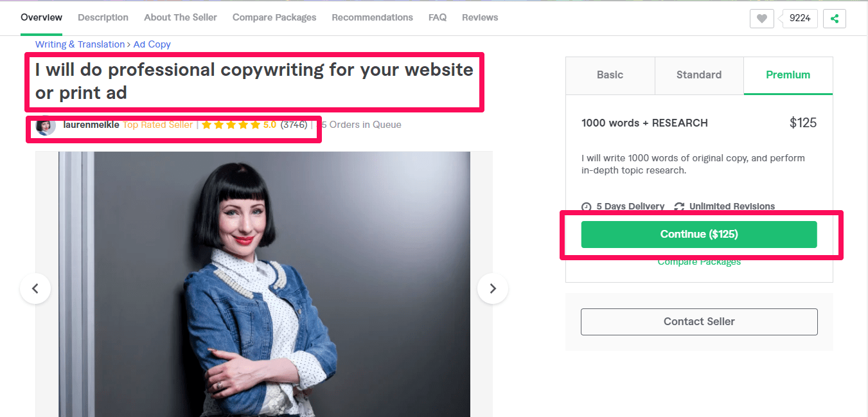The width and height of the screenshot is (868, 417).
Task: Go to previous gallery image arrow
Action: coord(35,288)
